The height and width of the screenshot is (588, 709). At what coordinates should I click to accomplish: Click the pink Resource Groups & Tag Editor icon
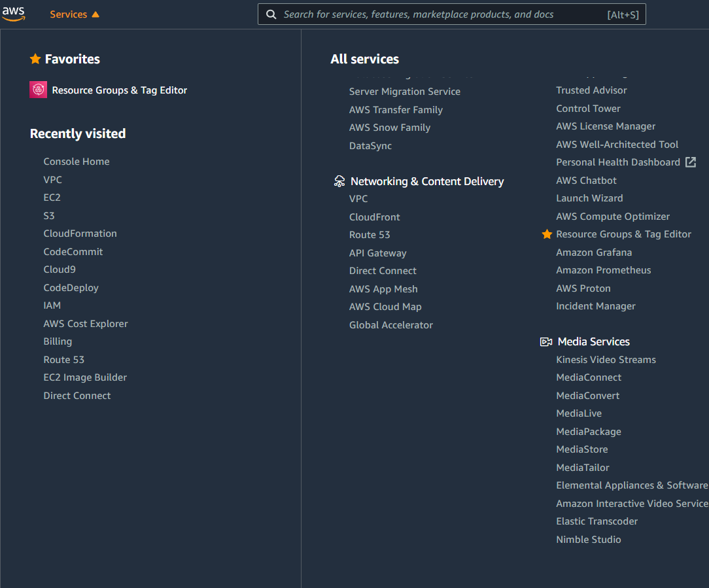coord(37,89)
